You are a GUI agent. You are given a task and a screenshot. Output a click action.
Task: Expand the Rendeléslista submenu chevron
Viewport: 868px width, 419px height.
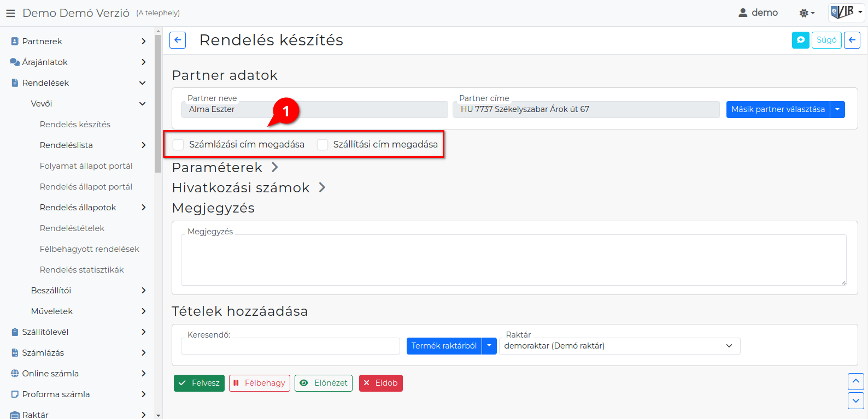tap(143, 145)
